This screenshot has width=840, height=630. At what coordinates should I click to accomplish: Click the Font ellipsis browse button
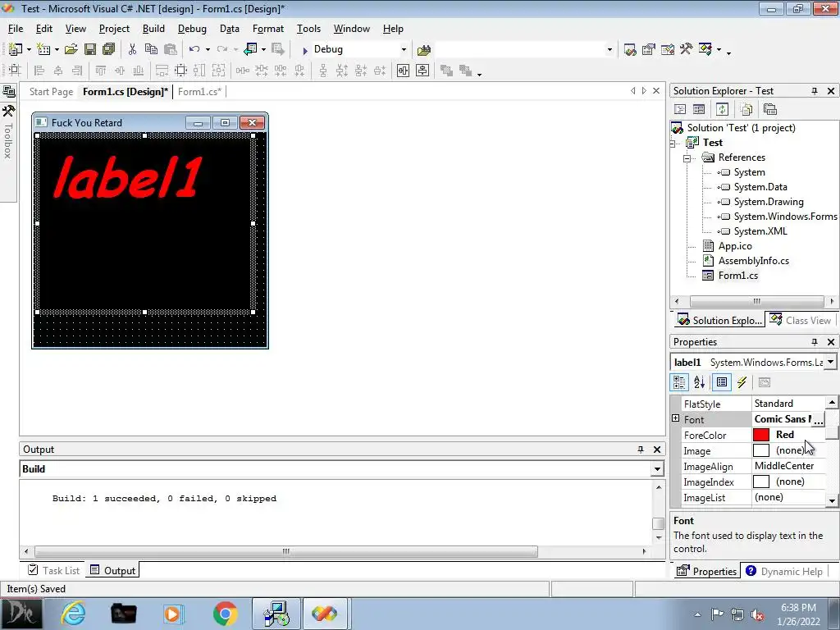coord(818,419)
